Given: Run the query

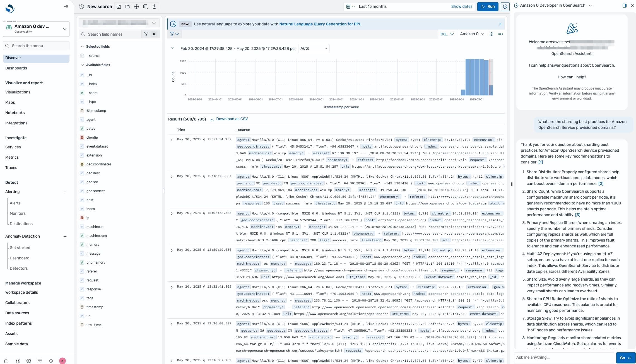Looking at the screenshot, I should (488, 6).
